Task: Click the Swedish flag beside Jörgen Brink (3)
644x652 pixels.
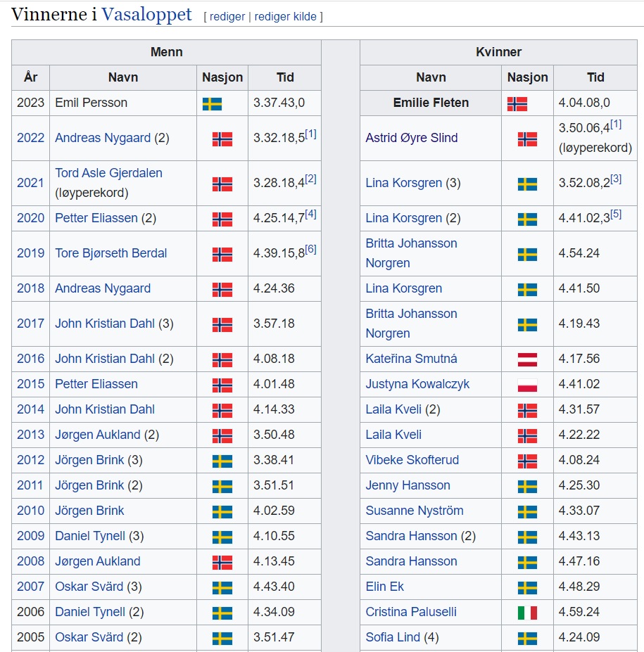Action: tap(222, 461)
